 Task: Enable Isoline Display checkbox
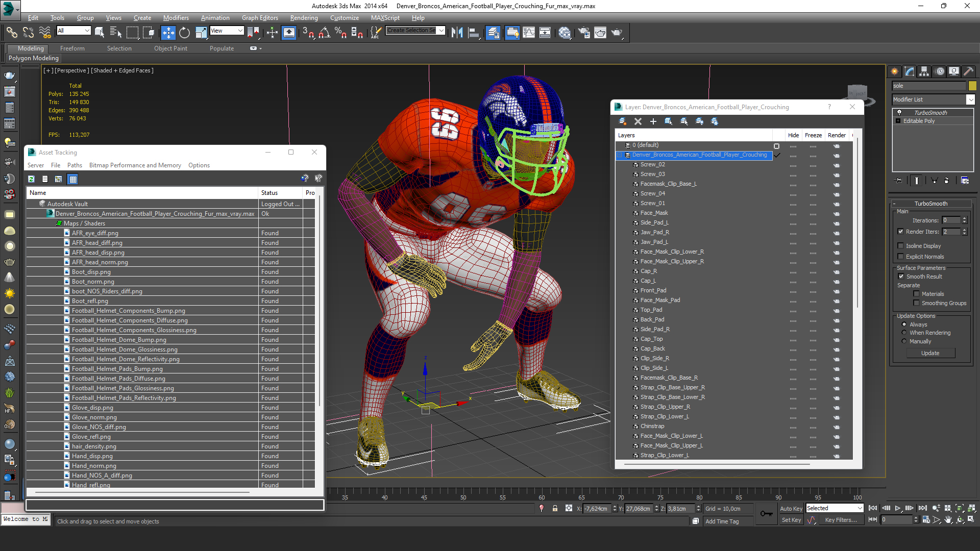tap(900, 245)
